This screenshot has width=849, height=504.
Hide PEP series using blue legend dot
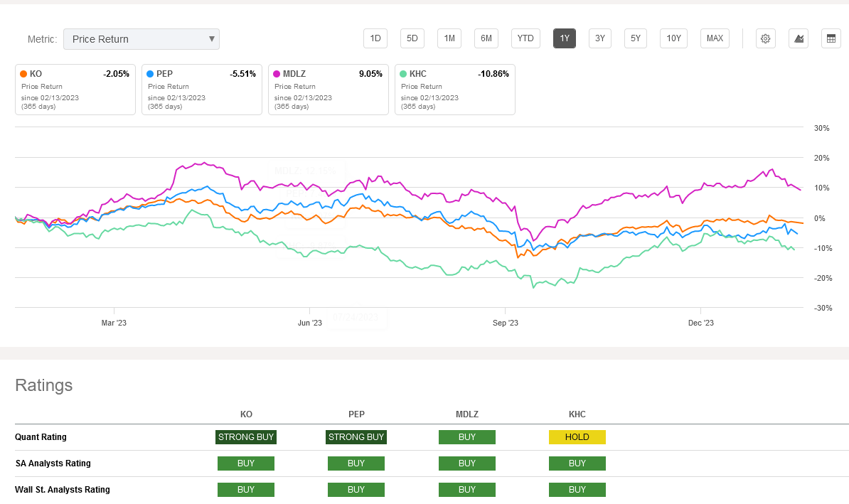149,73
